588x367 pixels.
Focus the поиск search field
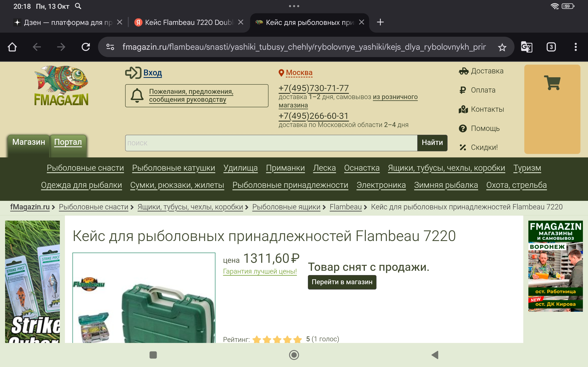[x=271, y=143]
